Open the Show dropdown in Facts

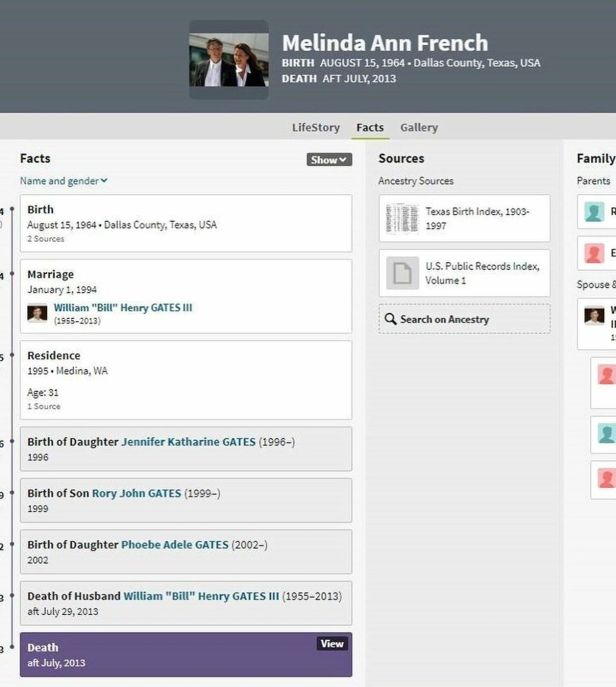coord(329,160)
